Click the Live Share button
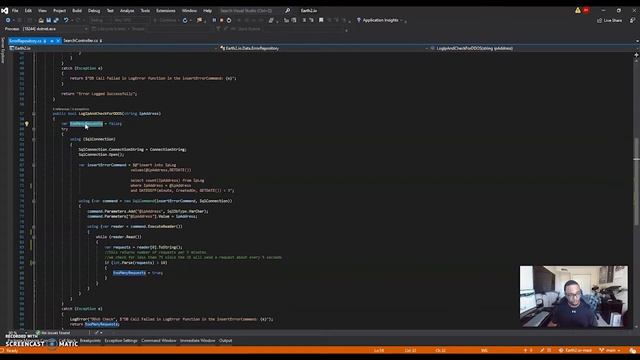 (609, 20)
